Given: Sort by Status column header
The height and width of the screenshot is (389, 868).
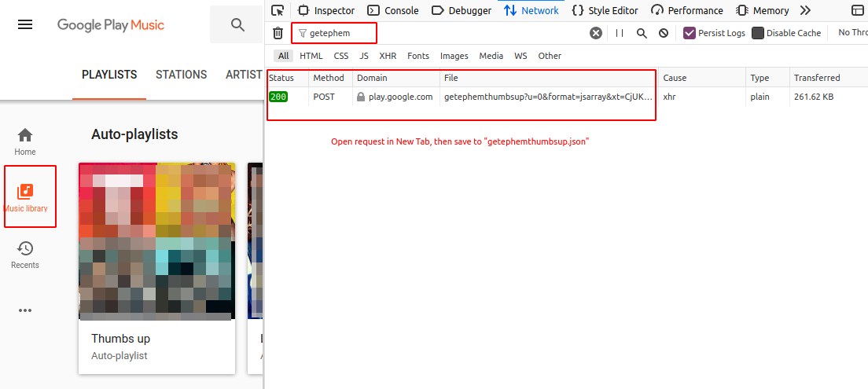Looking at the screenshot, I should [x=287, y=78].
